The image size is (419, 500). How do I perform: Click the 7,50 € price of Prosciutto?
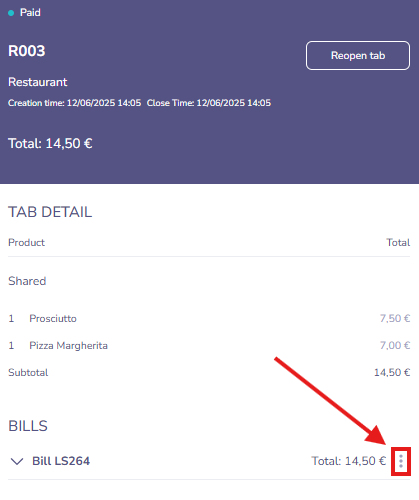395,318
